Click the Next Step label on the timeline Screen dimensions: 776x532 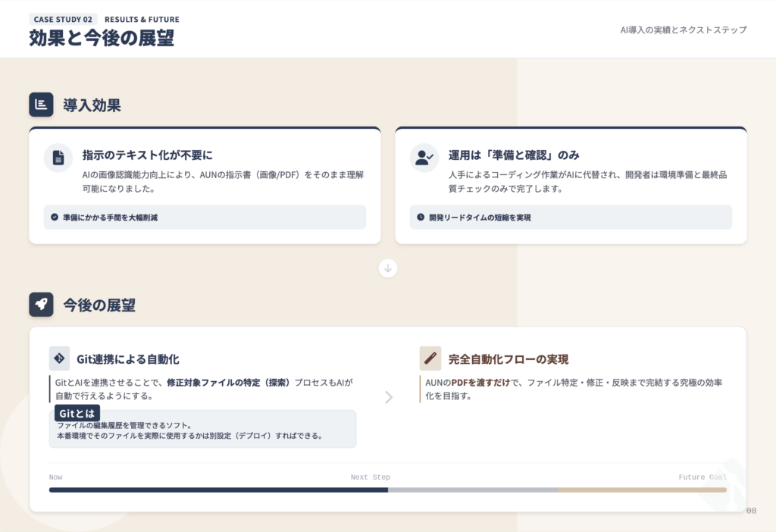tap(371, 477)
